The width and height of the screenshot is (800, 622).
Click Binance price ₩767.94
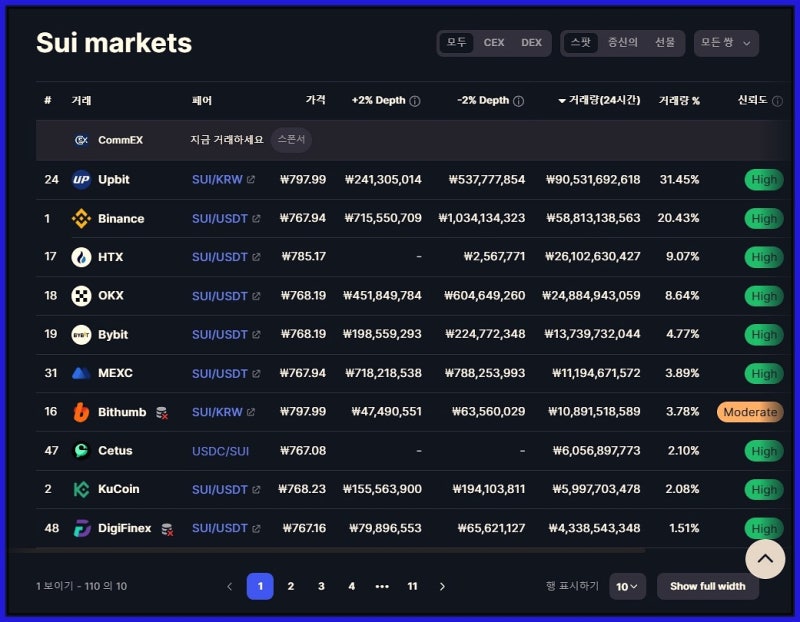(303, 218)
